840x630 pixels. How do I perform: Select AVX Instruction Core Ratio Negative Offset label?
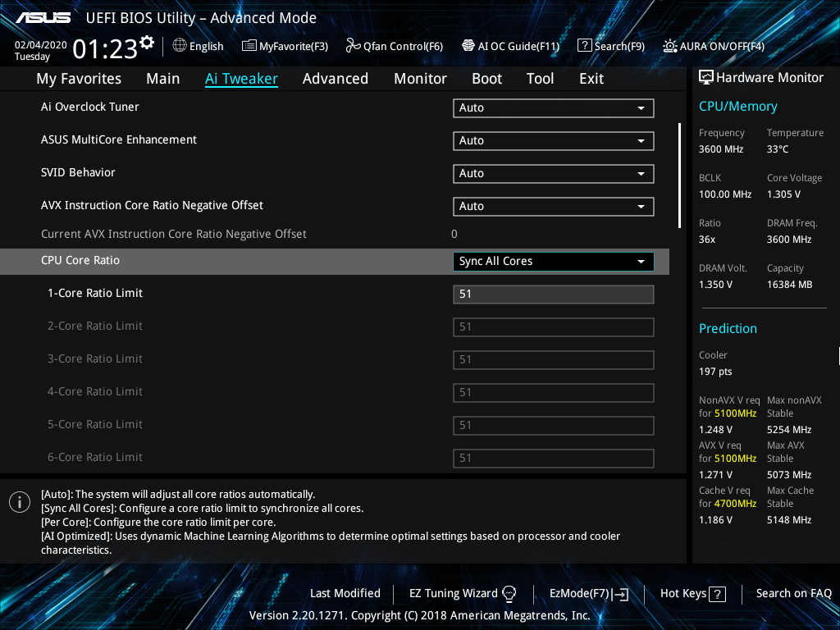(152, 205)
